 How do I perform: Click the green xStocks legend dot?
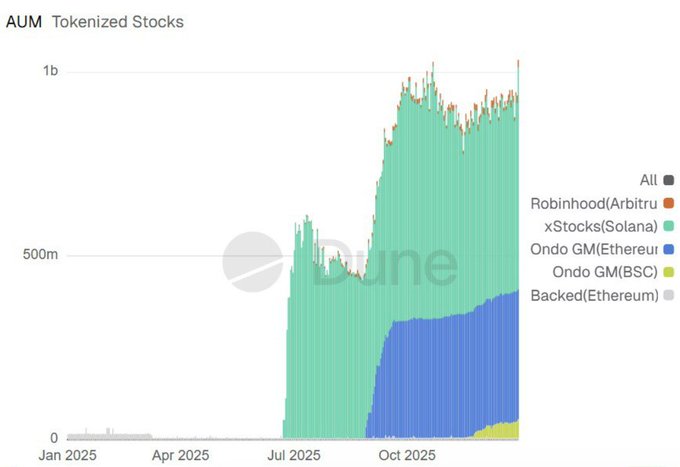(x=668, y=227)
